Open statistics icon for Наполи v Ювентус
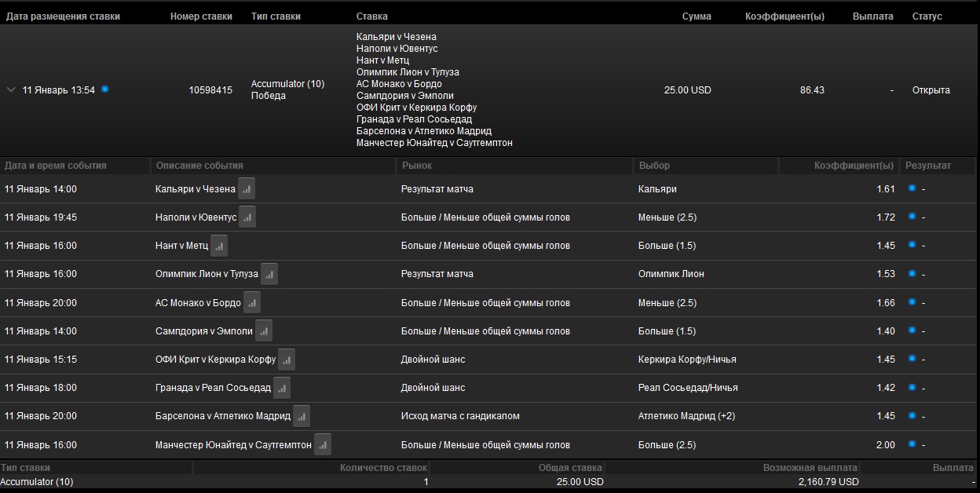The width and height of the screenshot is (980, 493). point(247,217)
